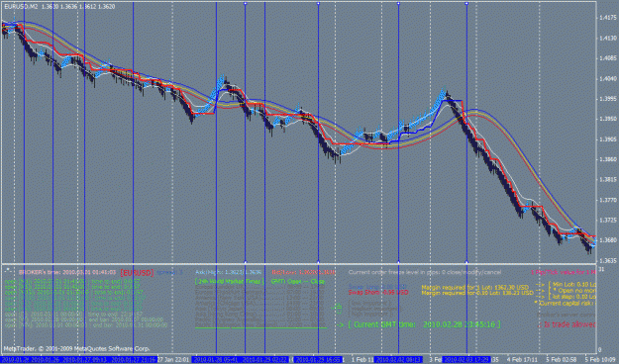Image resolution: width=619 pixels, height=364 pixels.
Task: Click the 5 Feb 10:09 time axis label
Action: click(601, 360)
